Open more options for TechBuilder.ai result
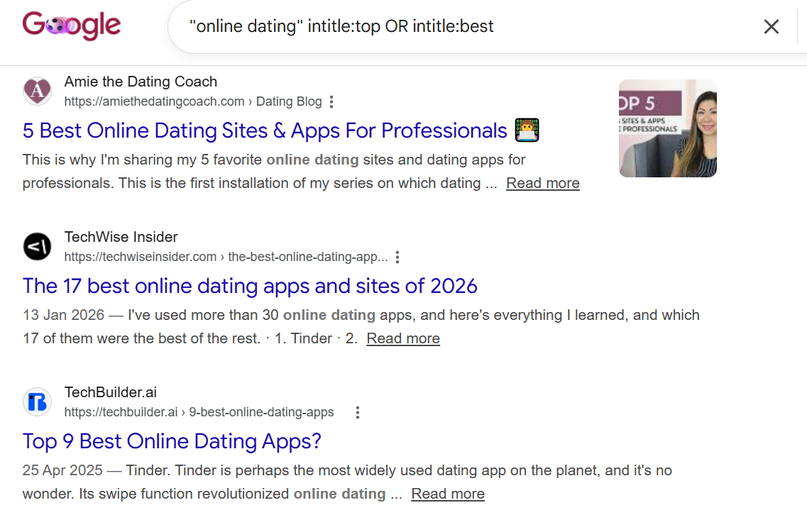The image size is (807, 532). coord(357,412)
